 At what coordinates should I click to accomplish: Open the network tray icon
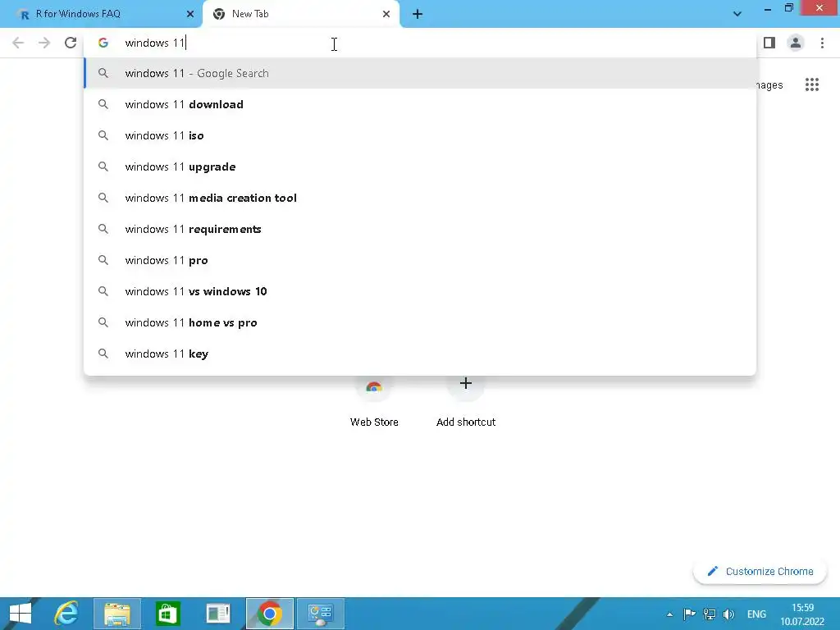point(710,614)
